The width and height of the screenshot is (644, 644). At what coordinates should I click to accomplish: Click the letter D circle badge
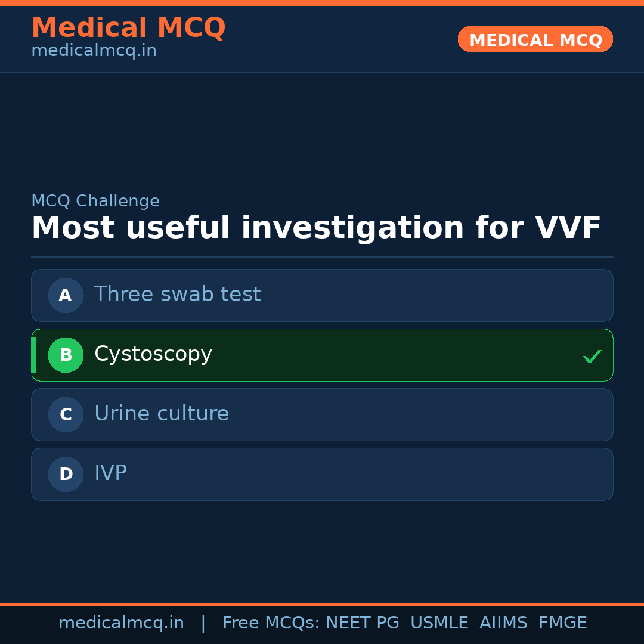click(66, 474)
